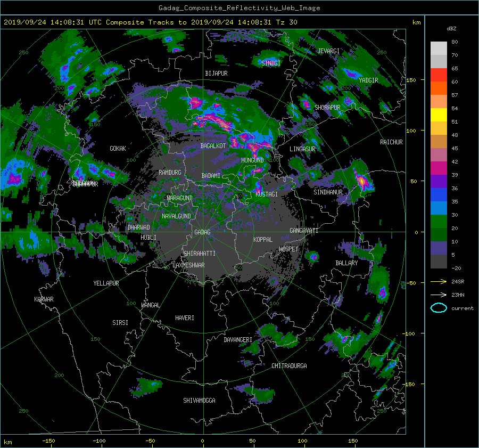Select the CHITRADURGA label
Viewport: 479px width, 448px height.
[290, 366]
